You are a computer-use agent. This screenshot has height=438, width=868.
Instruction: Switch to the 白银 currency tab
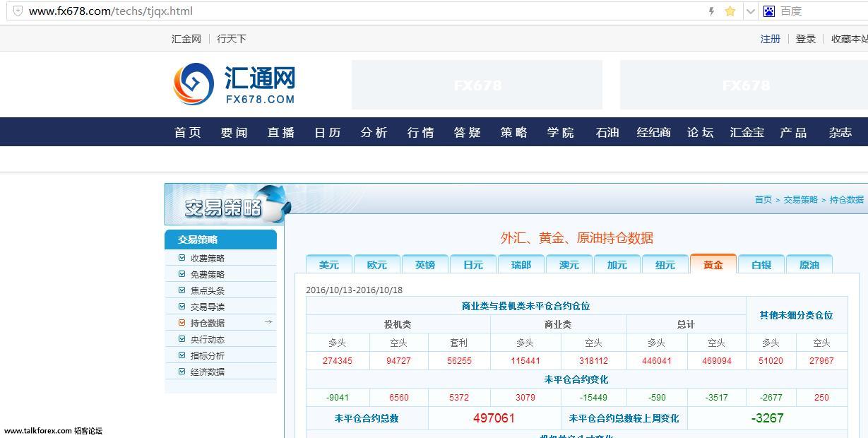click(x=761, y=264)
